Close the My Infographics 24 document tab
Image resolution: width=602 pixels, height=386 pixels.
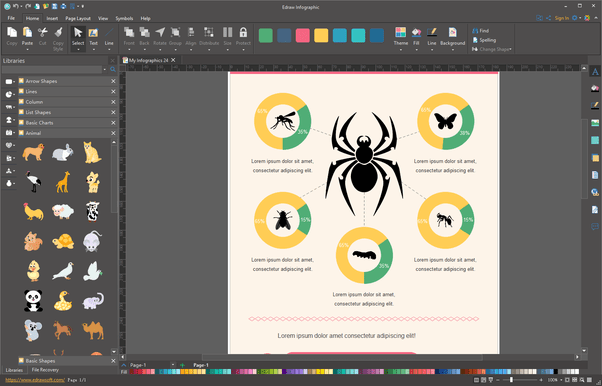point(173,60)
